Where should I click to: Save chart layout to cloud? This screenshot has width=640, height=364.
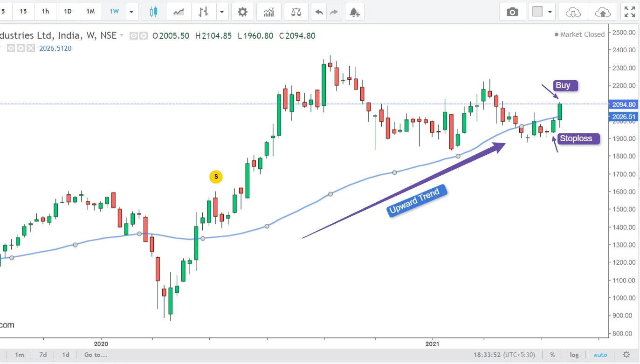click(x=603, y=12)
